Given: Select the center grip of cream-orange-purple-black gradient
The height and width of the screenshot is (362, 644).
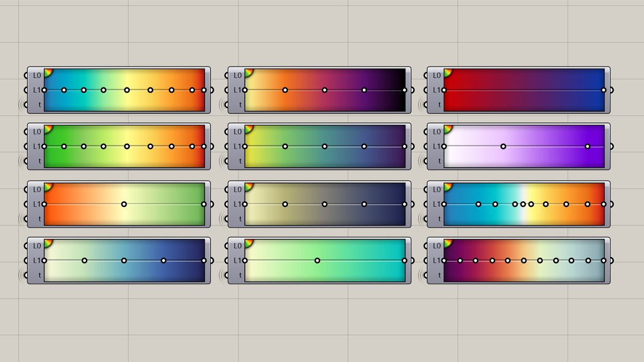Looking at the screenshot, I should pyautogui.click(x=325, y=90).
